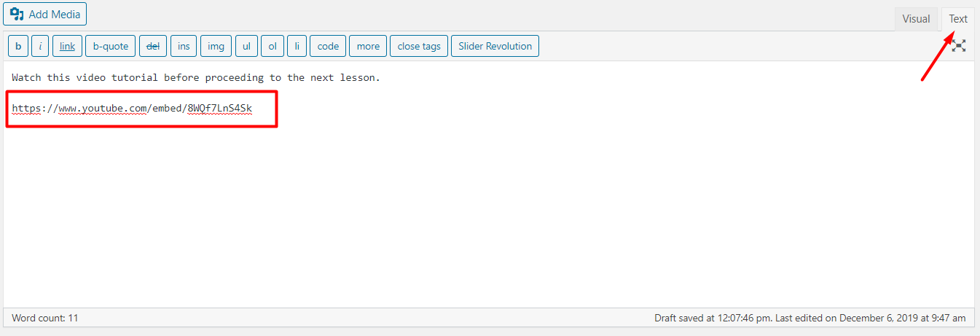The image size is (980, 336).
Task: Switch to the Visual editor tab
Action: 916,19
